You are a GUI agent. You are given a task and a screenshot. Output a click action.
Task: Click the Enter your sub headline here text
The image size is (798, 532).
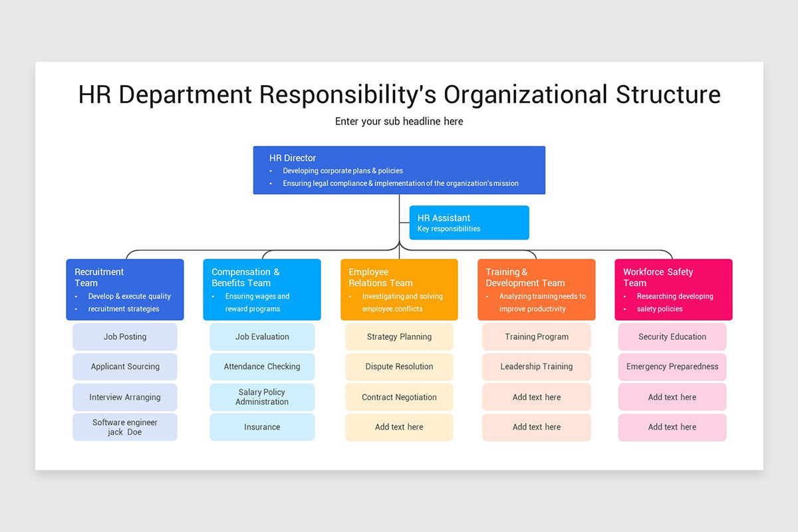399,121
